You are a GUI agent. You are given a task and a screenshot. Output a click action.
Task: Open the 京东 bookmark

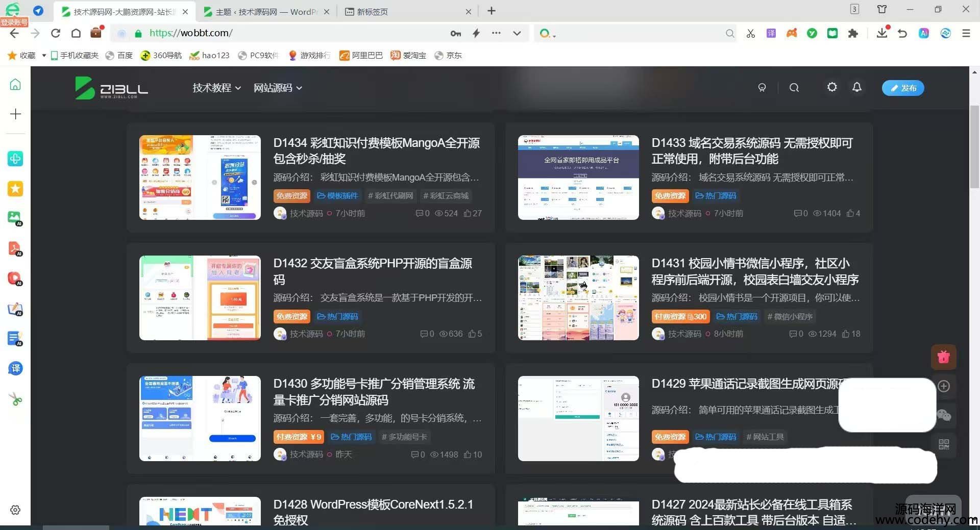point(448,55)
